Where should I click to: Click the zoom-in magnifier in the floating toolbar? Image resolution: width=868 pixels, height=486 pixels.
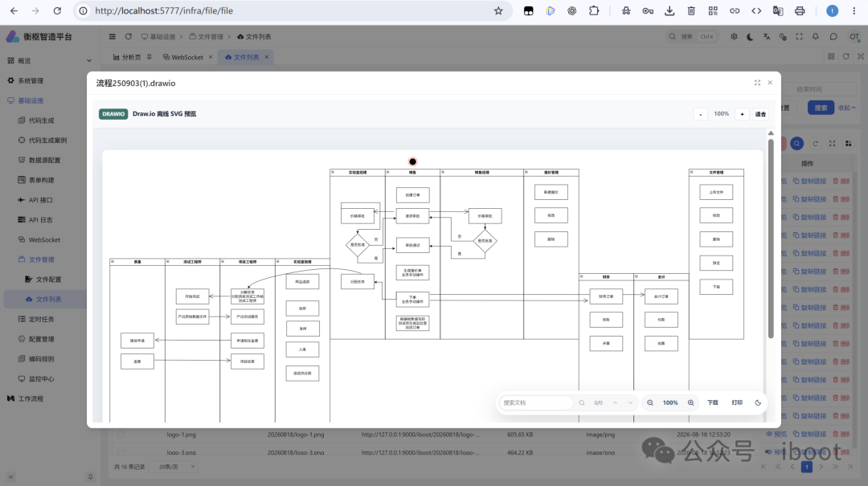[691, 403]
